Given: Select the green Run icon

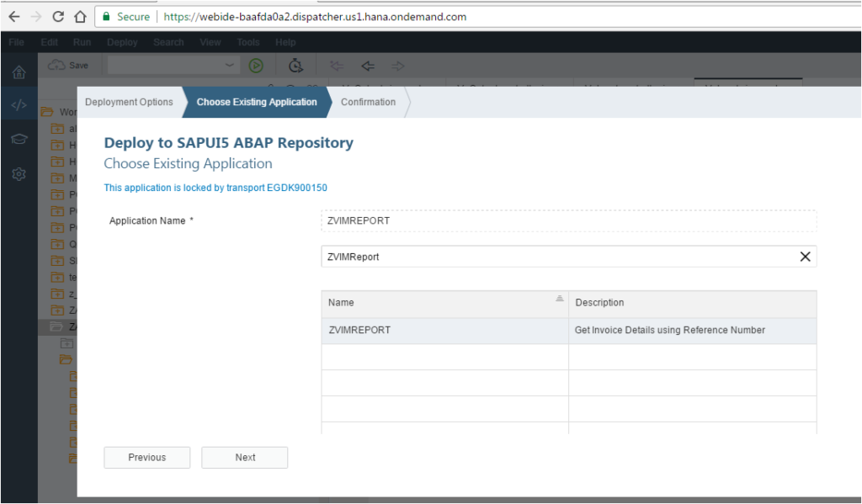Looking at the screenshot, I should (x=256, y=65).
